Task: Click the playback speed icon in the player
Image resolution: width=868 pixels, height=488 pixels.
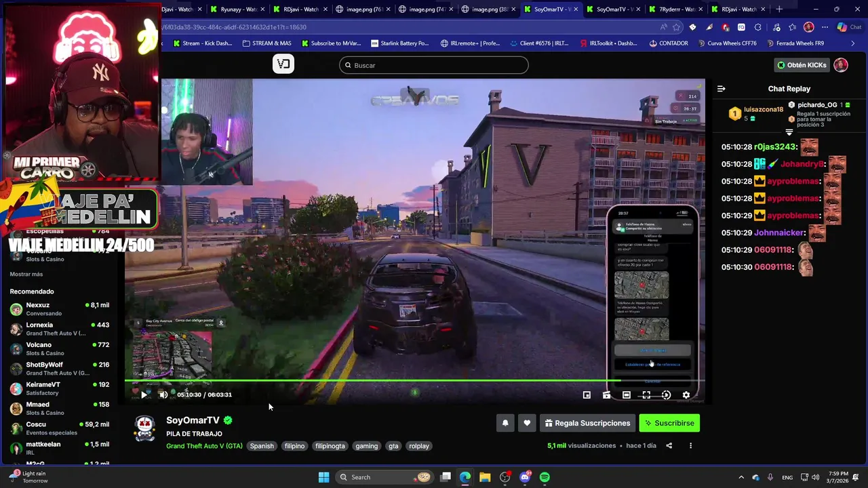Action: 667,394
